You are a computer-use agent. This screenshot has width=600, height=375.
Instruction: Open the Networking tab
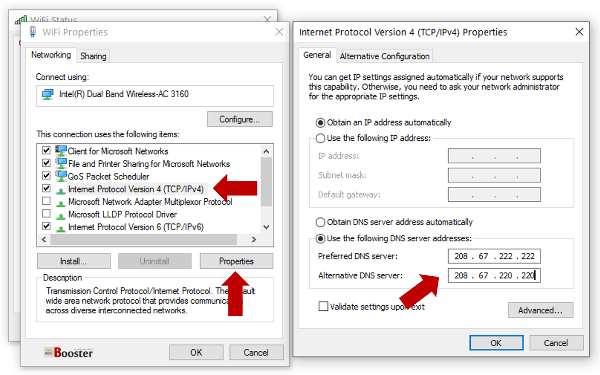pos(51,55)
